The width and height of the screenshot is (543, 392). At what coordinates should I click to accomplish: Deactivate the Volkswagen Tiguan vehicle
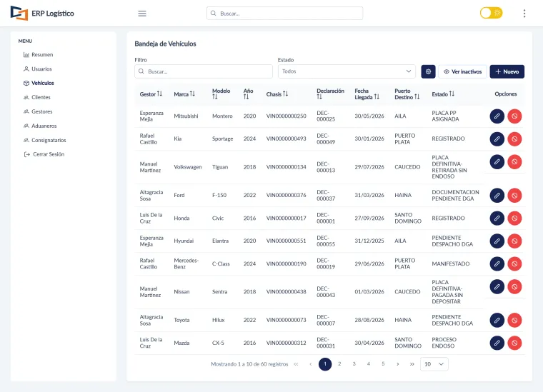tap(514, 161)
